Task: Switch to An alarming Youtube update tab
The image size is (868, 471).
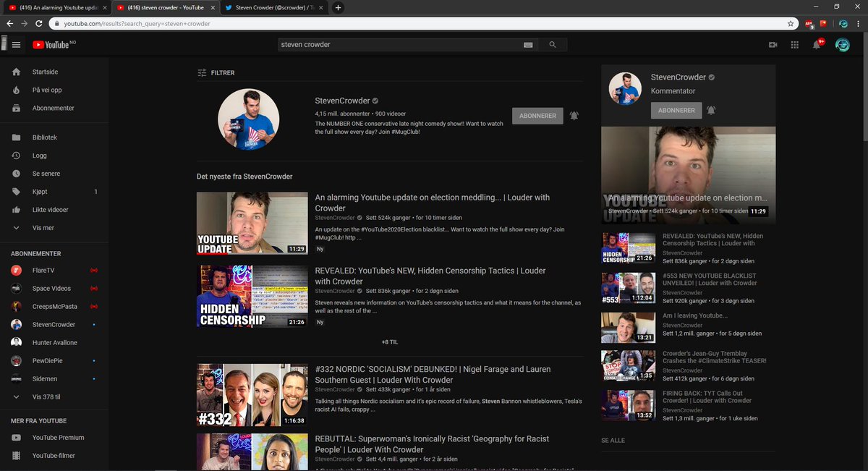Action: point(56,7)
